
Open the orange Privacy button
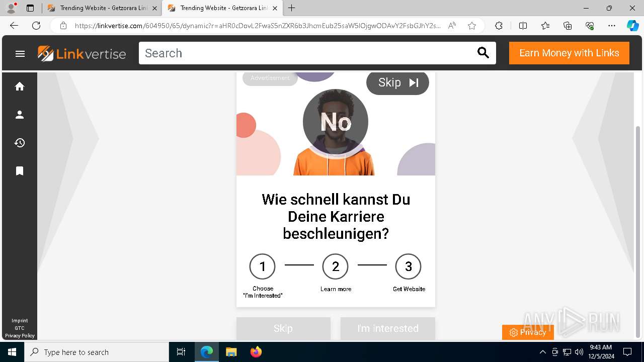tap(528, 332)
